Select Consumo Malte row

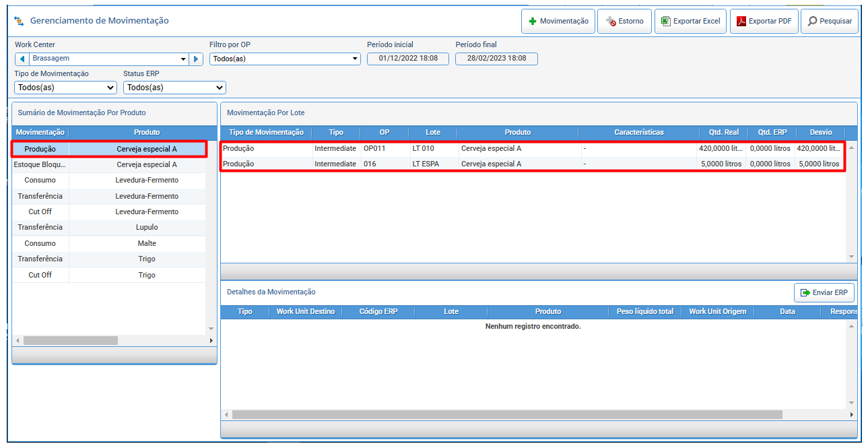[x=109, y=243]
